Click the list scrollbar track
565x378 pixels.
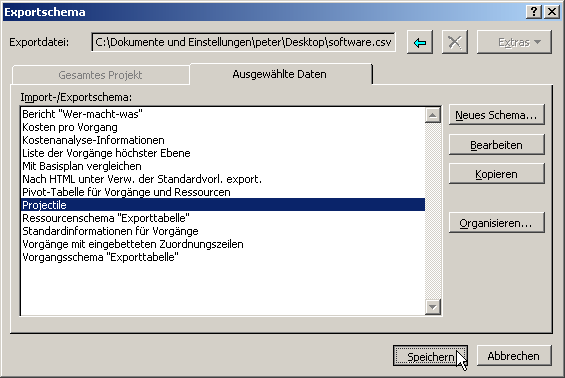pyautogui.click(x=433, y=211)
